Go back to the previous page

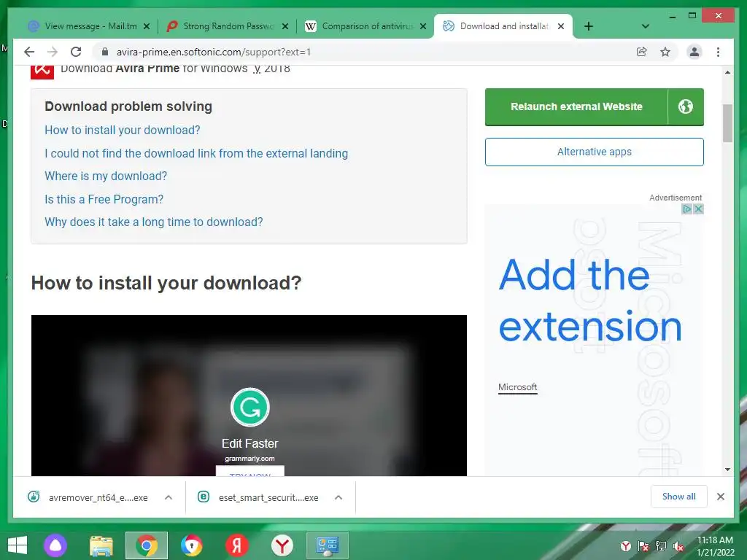[29, 52]
